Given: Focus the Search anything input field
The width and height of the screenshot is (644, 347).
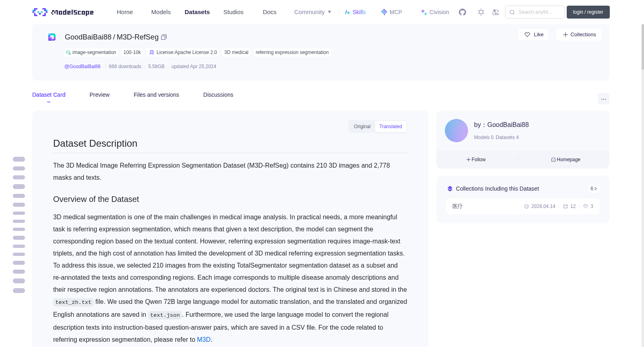Looking at the screenshot, I should pyautogui.click(x=535, y=12).
